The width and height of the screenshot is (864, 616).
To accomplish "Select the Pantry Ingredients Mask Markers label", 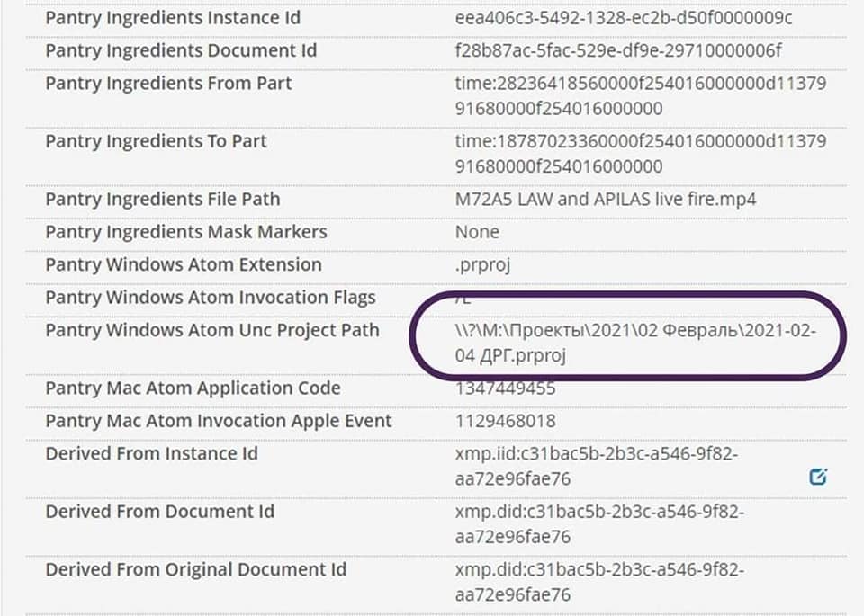I will coord(186,232).
